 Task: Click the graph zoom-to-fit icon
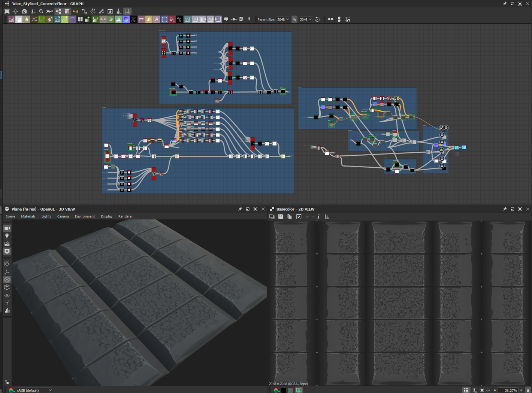pos(7,11)
